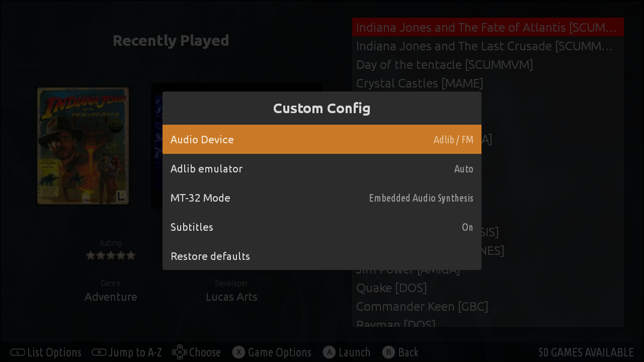Select Quake [DOS] in the game list
This screenshot has width=644, height=362.
[391, 288]
